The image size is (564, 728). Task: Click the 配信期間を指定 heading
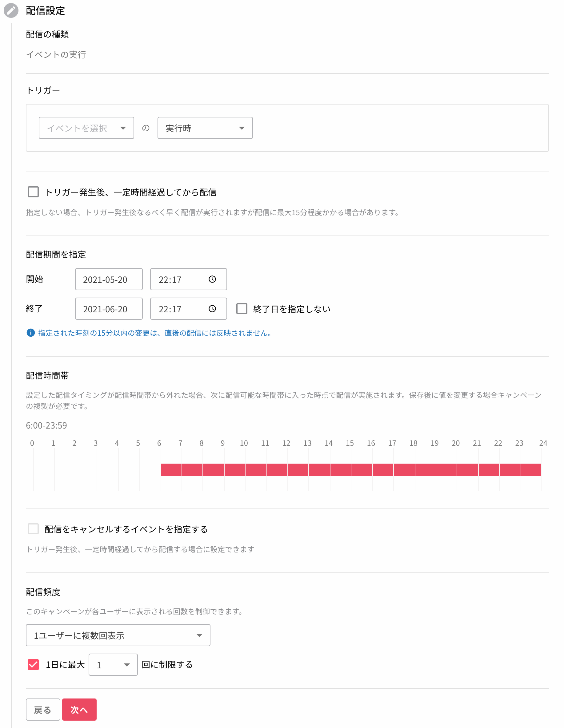(x=56, y=255)
